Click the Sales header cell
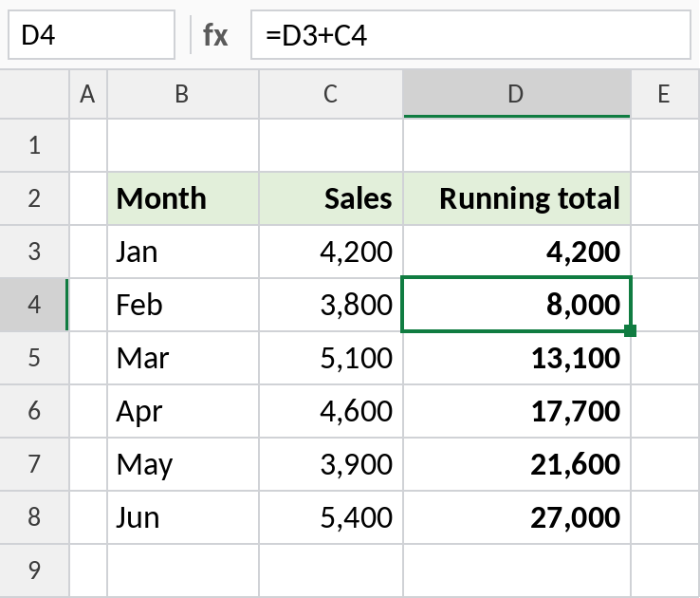Viewport: 700px width, 598px height. point(331,198)
